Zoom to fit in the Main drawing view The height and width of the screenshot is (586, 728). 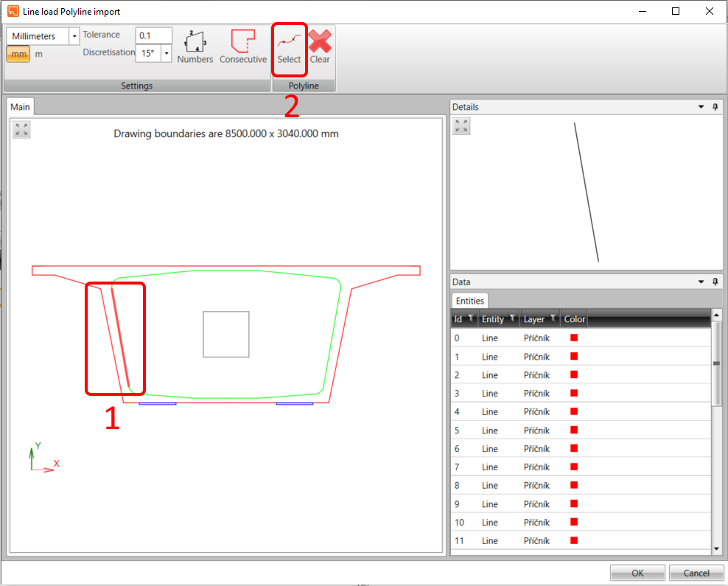pyautogui.click(x=21, y=130)
